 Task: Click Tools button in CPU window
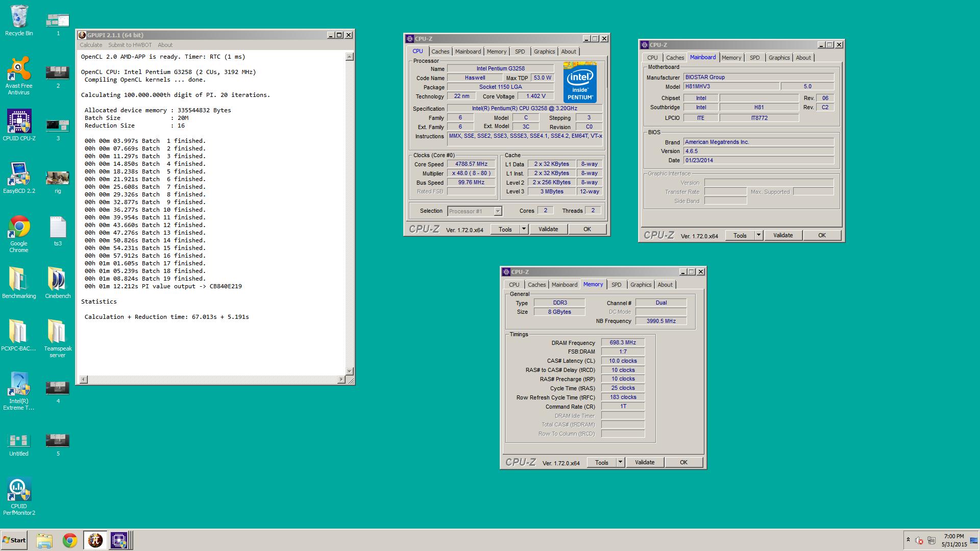click(x=505, y=230)
